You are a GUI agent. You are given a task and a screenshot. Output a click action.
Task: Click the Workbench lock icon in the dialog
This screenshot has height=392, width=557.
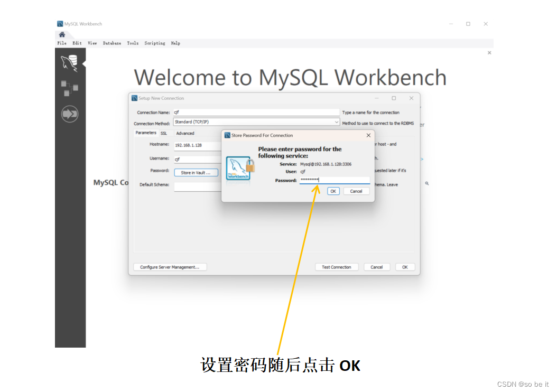click(240, 169)
